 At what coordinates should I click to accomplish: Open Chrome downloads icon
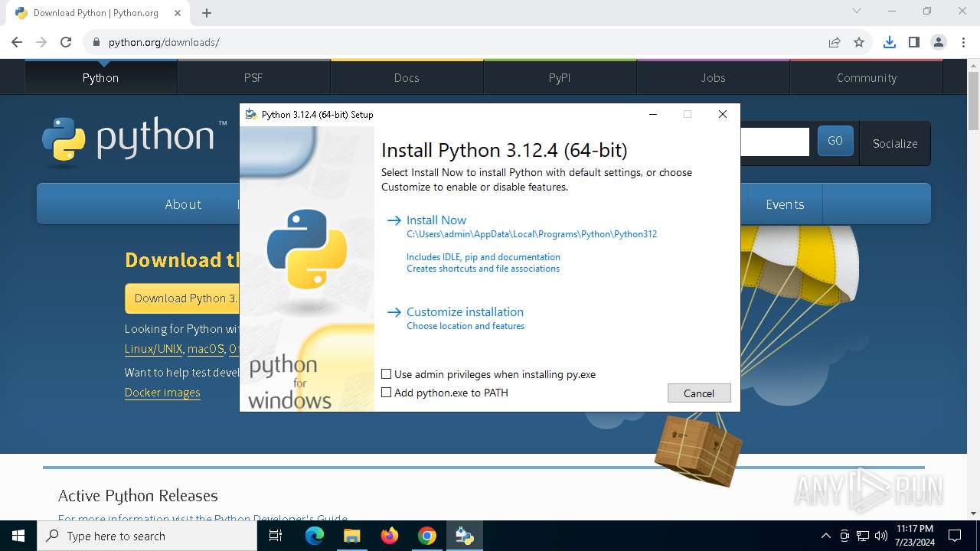[x=889, y=42]
